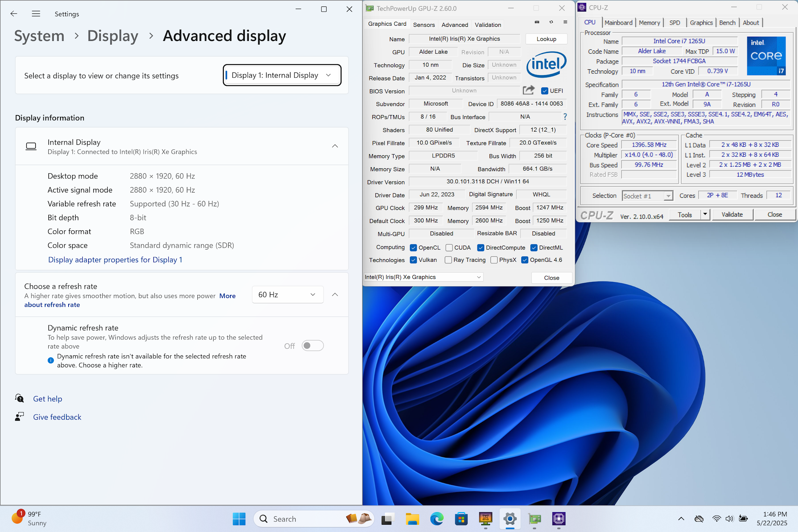This screenshot has height=532, width=798.
Task: Open the GPU selector dropdown in GPU-Z
Action: click(423, 277)
